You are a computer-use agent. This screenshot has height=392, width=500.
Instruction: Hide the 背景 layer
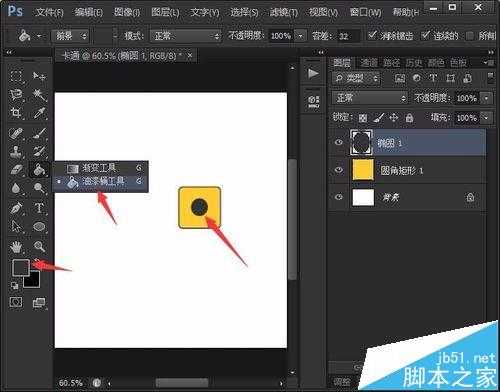point(339,197)
